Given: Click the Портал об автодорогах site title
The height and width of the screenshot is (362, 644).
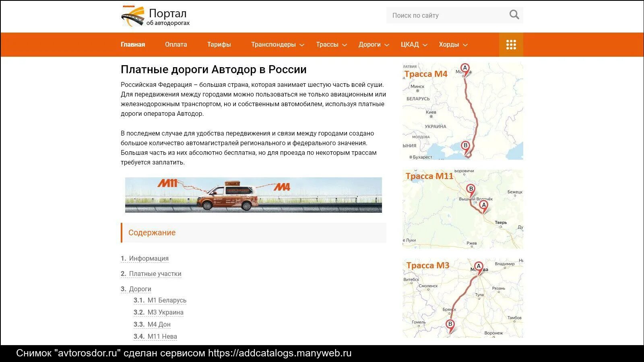Looking at the screenshot, I should pyautogui.click(x=168, y=17).
